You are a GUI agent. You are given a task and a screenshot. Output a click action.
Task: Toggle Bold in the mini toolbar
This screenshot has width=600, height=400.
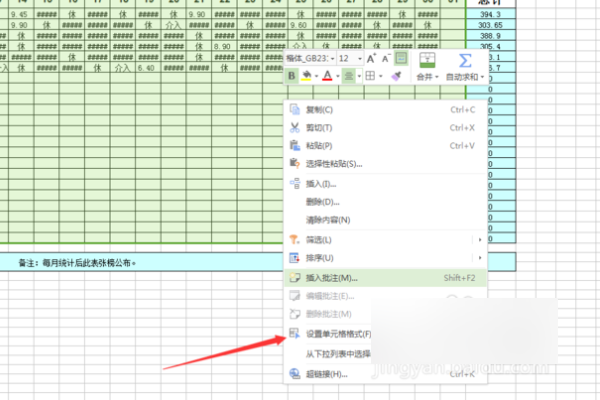[x=292, y=76]
